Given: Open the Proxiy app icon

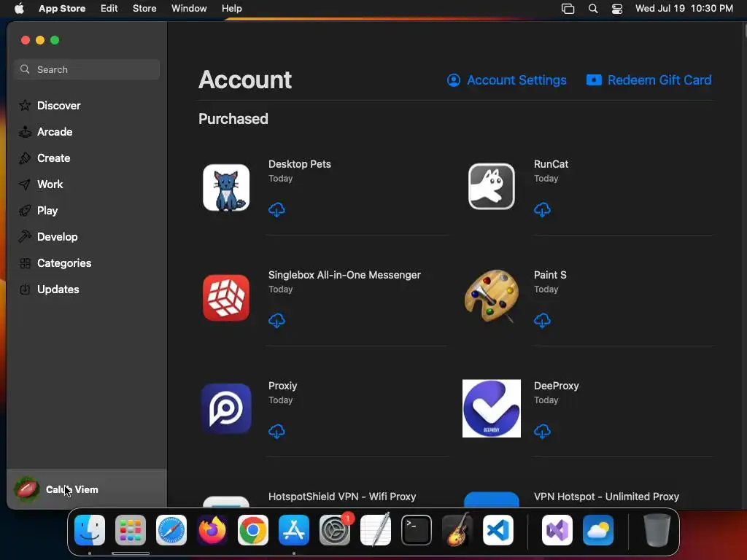Looking at the screenshot, I should pyautogui.click(x=226, y=408).
